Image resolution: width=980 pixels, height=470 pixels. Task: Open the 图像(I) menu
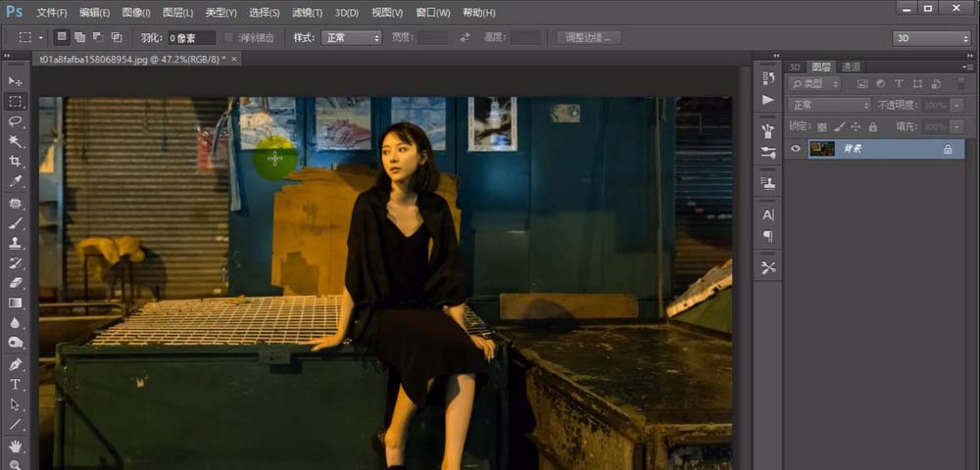pyautogui.click(x=136, y=13)
